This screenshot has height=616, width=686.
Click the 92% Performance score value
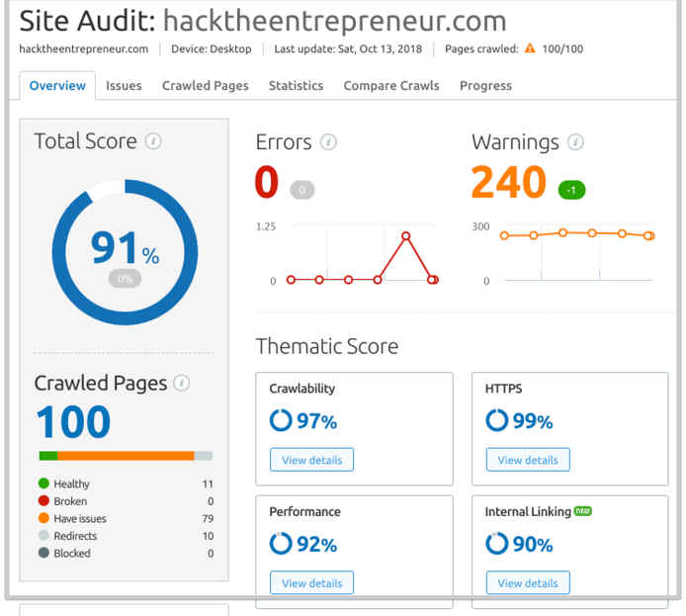pyautogui.click(x=316, y=544)
